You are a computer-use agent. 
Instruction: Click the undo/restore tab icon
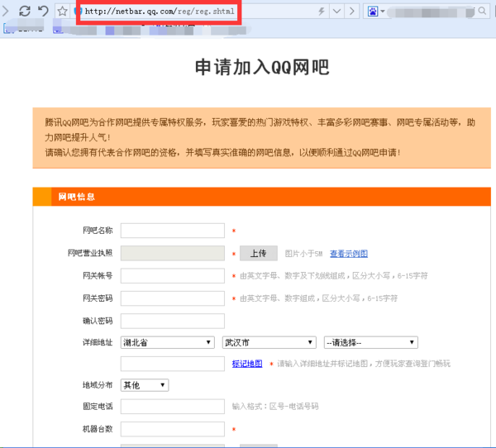(x=43, y=11)
